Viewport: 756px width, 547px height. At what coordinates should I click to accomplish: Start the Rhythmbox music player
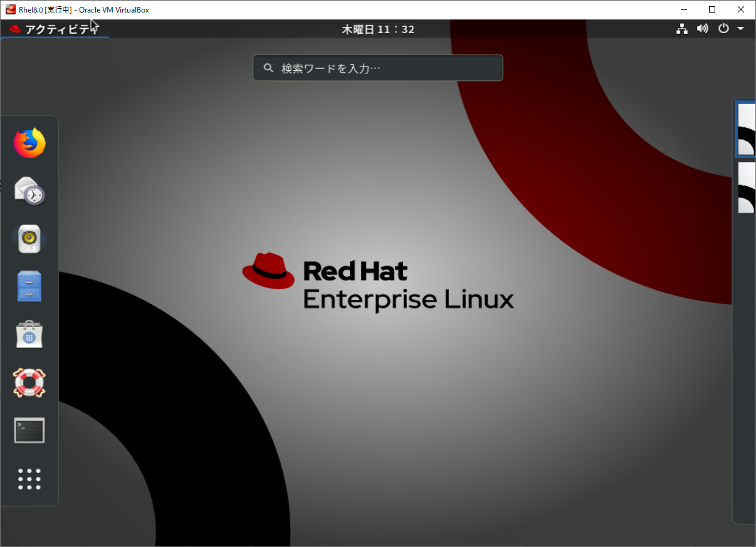pos(29,238)
